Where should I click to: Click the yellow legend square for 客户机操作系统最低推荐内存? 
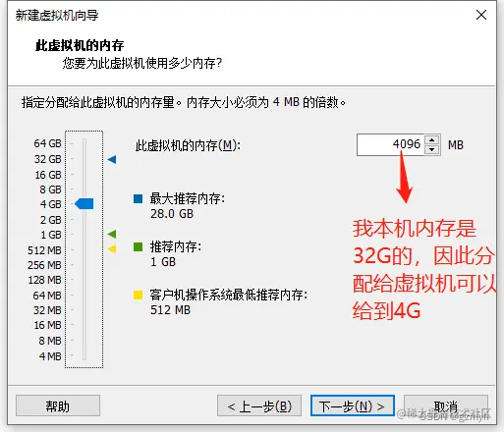[138, 295]
